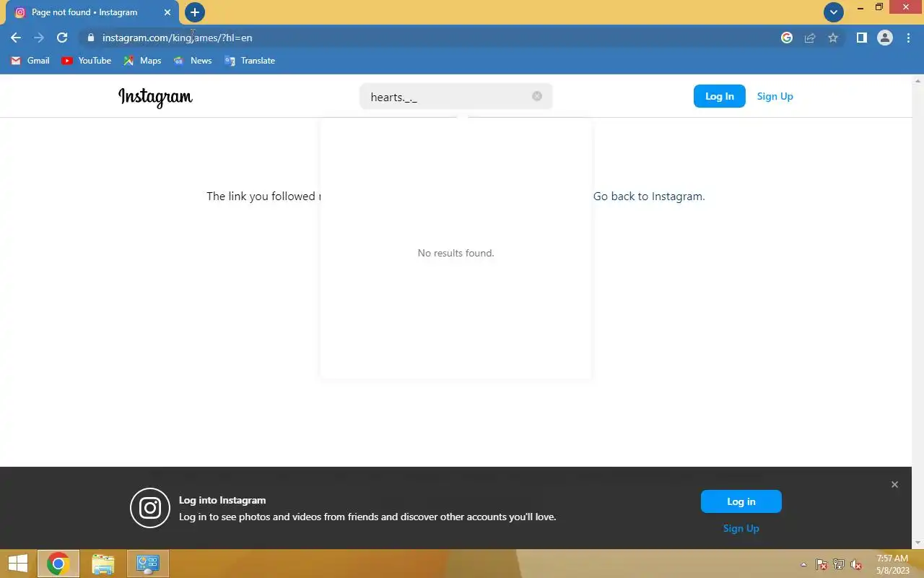The image size is (924, 578).
Task: Click the Log into Instagram banner heading
Action: click(222, 500)
